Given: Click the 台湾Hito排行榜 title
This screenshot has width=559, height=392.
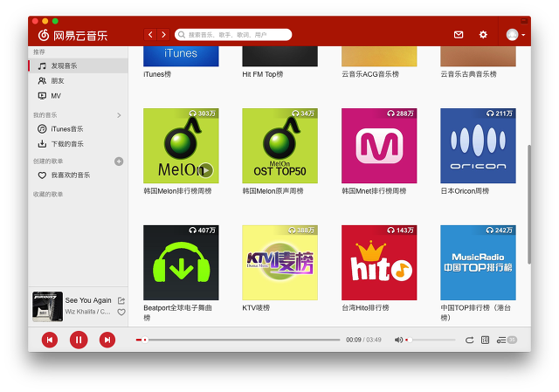Looking at the screenshot, I should tap(365, 308).
